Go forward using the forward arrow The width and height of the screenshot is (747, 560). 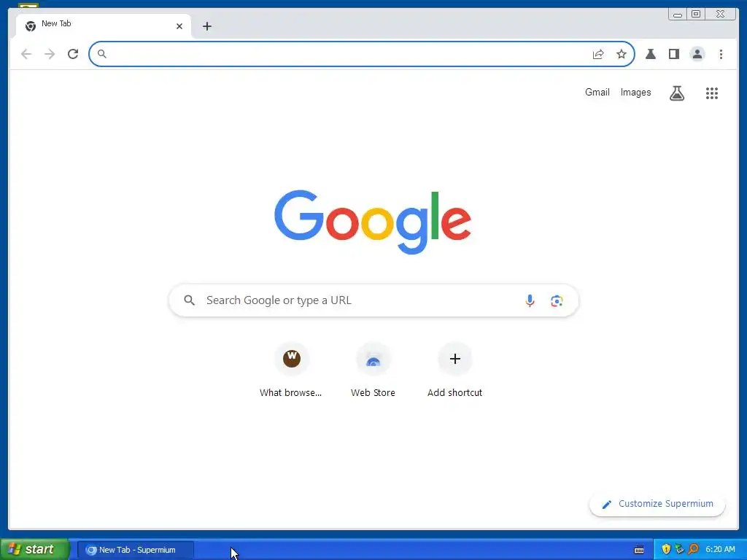coord(50,54)
